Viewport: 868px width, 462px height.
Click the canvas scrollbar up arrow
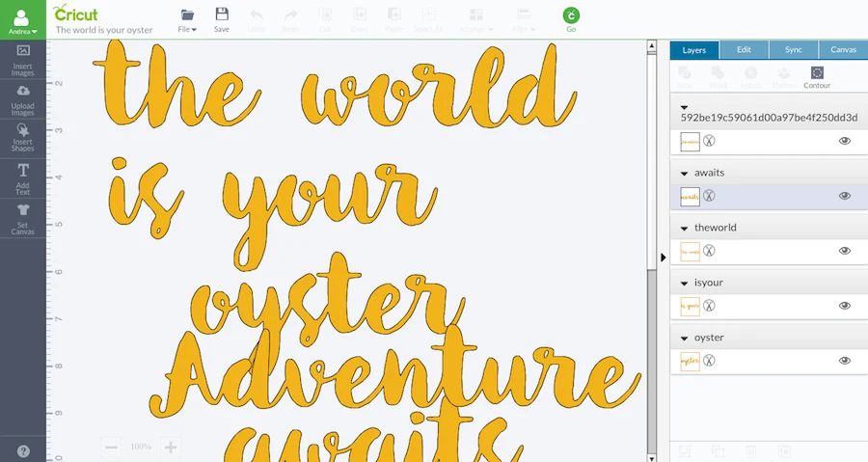click(x=652, y=46)
